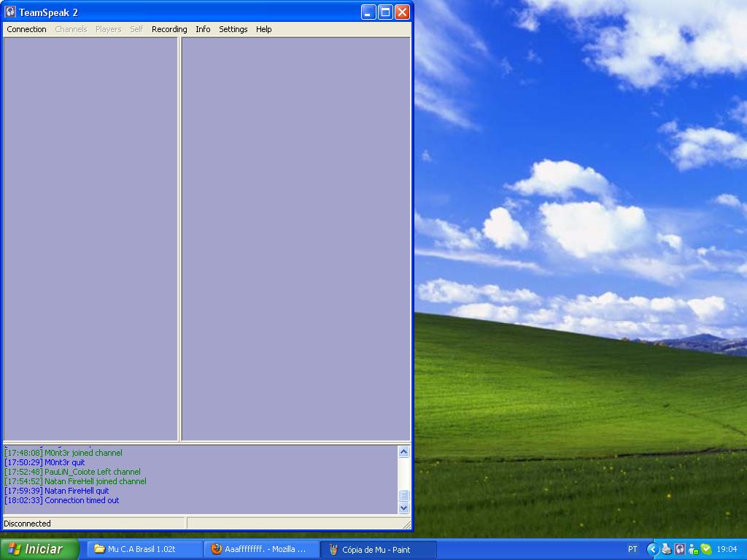The height and width of the screenshot is (560, 747).
Task: Open the Windows Messenger tray icon
Action: point(693,549)
